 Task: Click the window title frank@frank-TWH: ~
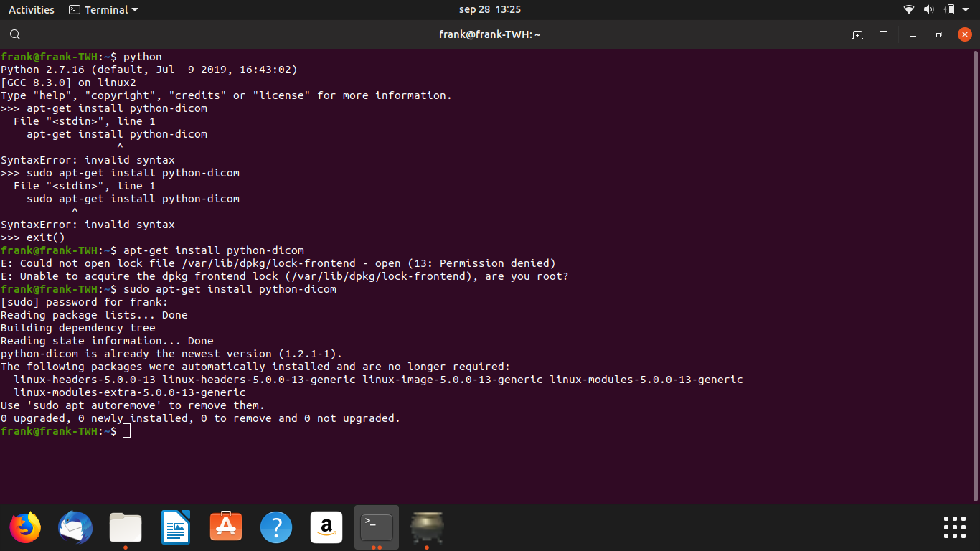point(490,34)
